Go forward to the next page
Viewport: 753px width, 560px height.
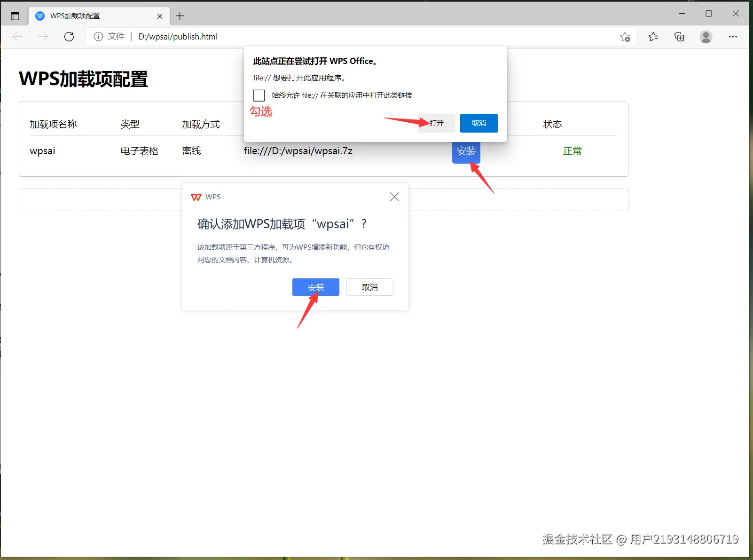click(43, 37)
